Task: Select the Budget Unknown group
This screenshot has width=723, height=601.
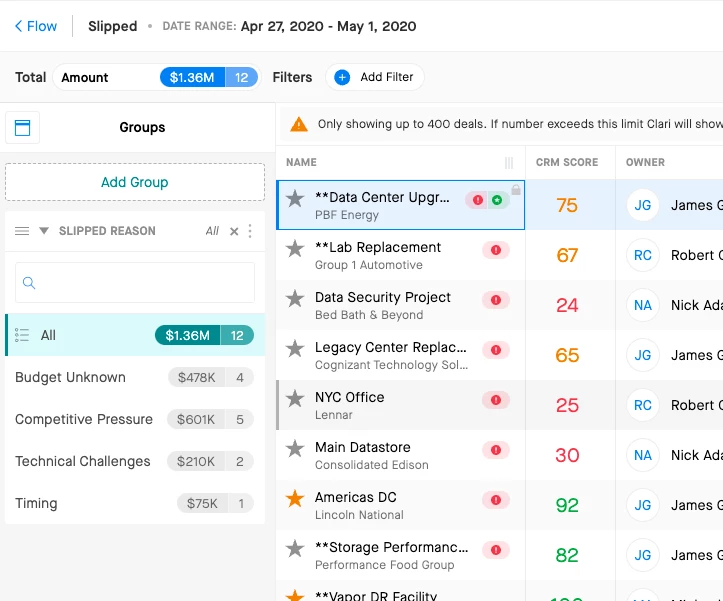Action: click(x=135, y=377)
